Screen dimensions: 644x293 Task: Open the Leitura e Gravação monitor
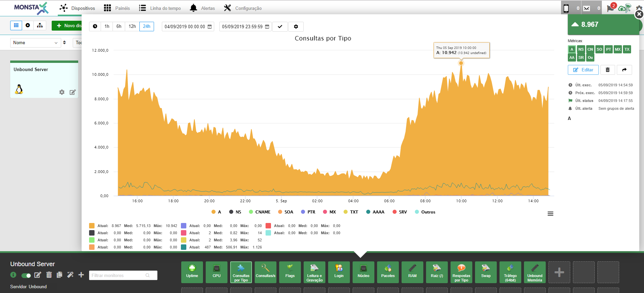[x=315, y=272]
